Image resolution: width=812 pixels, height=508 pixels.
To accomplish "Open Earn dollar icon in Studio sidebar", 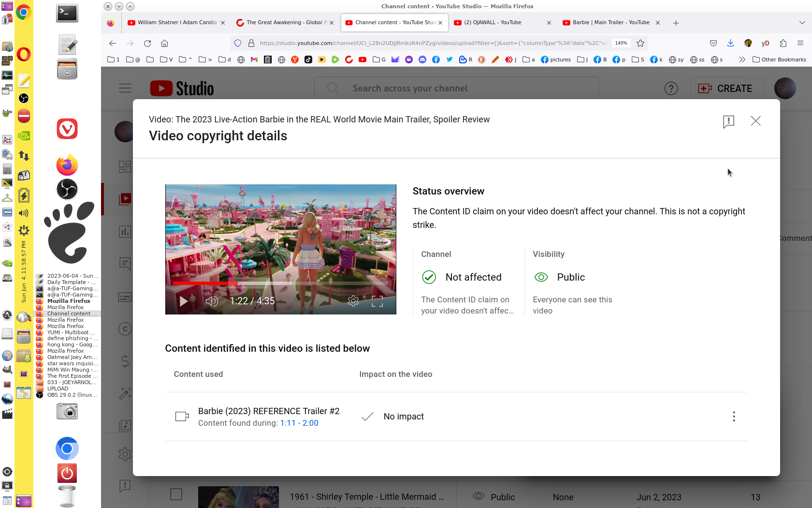I will coord(125,361).
